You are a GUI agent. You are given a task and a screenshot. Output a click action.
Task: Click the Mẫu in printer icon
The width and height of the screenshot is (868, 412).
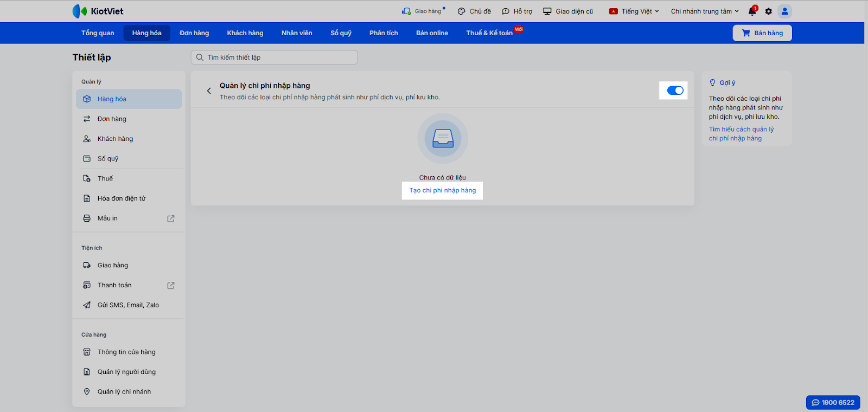coord(87,218)
